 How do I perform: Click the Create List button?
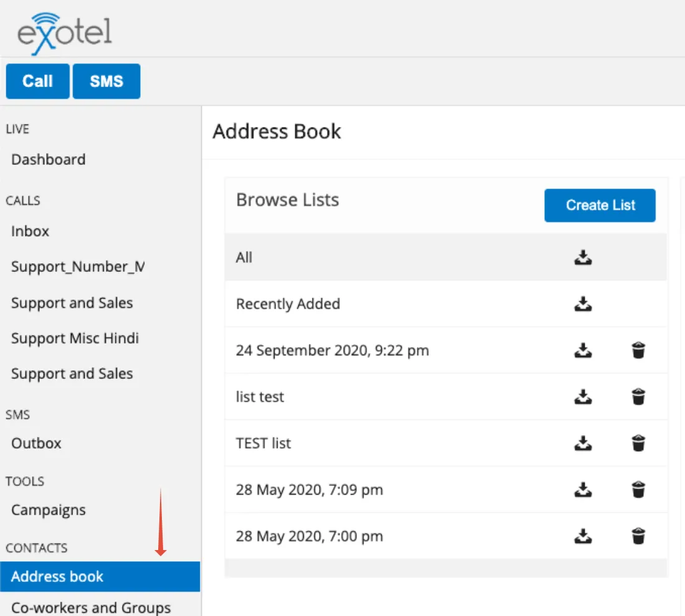tap(600, 205)
